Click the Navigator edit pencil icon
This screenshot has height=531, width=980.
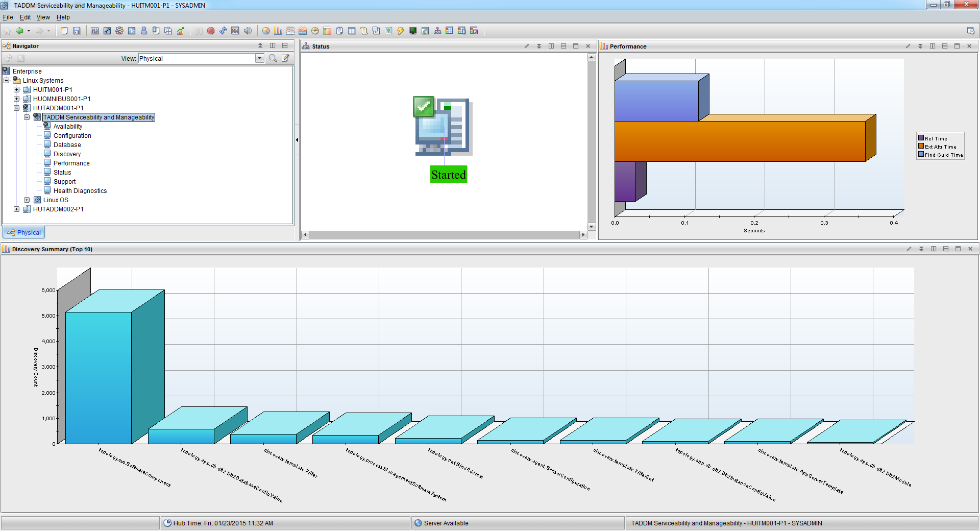[285, 58]
